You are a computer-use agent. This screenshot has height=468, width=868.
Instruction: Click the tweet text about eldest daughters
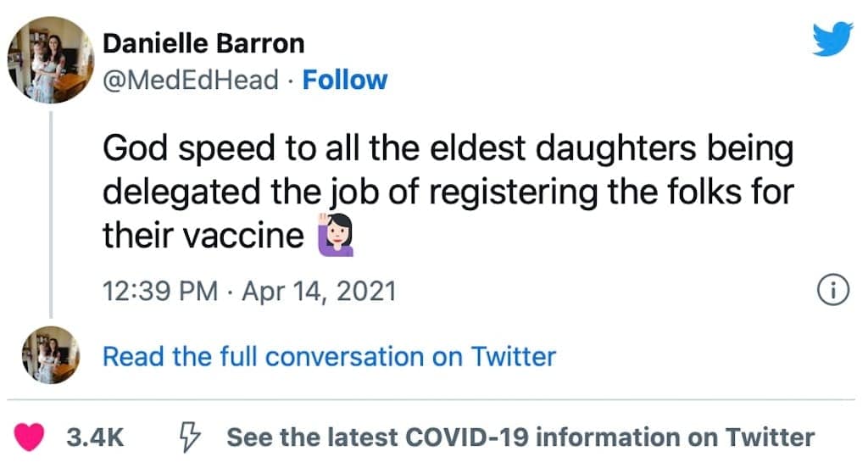pos(448,192)
